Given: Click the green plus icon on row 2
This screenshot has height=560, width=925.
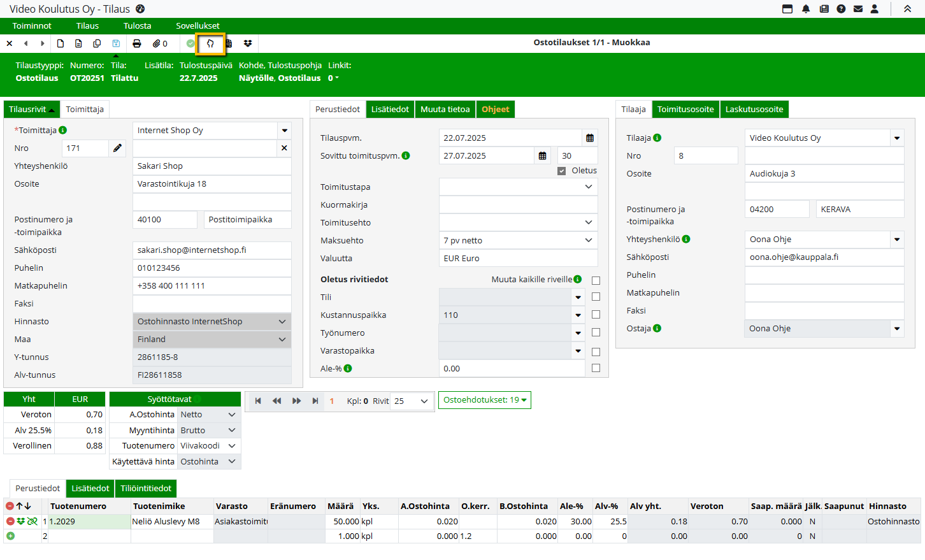Looking at the screenshot, I should (10, 536).
